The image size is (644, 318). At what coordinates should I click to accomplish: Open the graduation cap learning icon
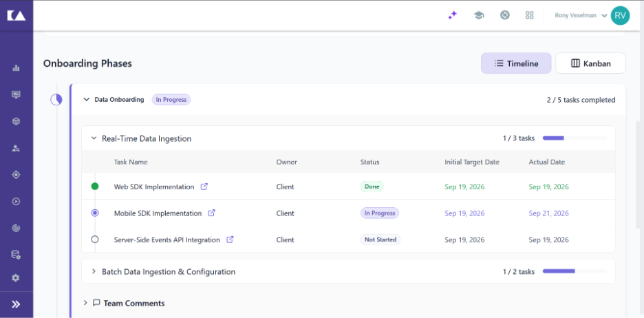pos(479,15)
